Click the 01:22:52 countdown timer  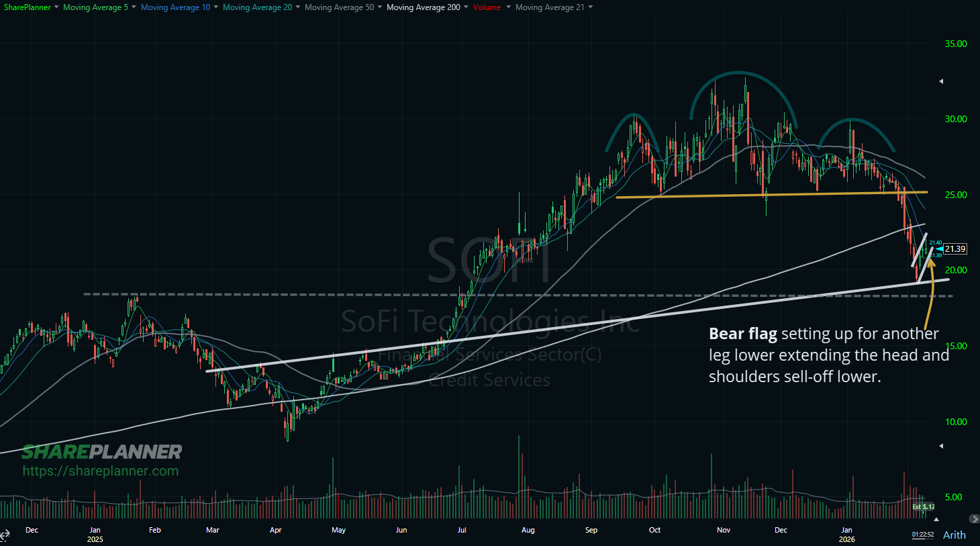922,534
